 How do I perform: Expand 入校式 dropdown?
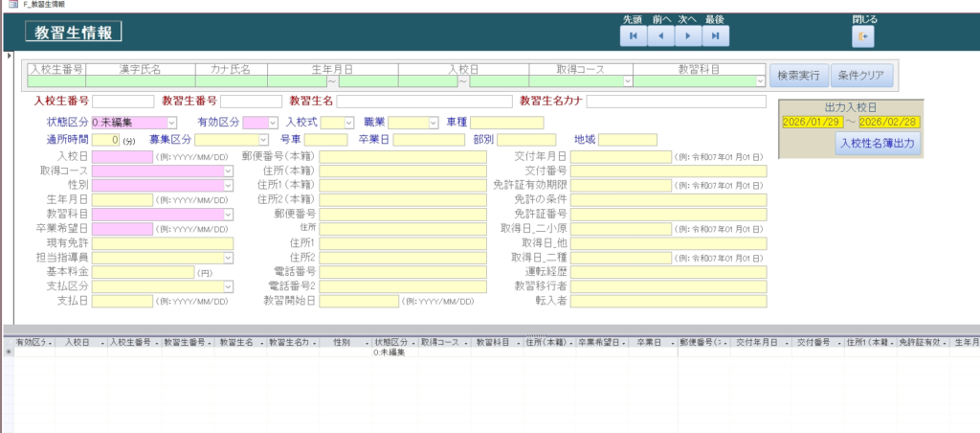coord(348,123)
